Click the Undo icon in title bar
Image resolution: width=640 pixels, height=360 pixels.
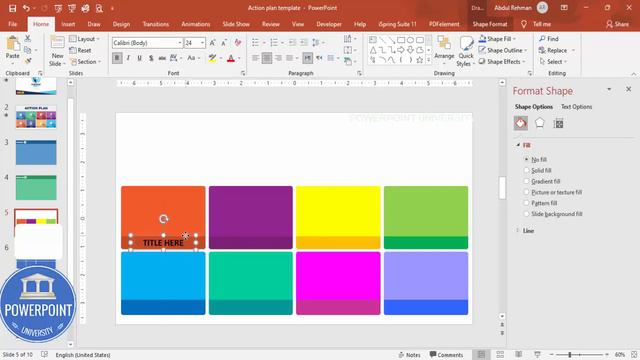point(26,8)
